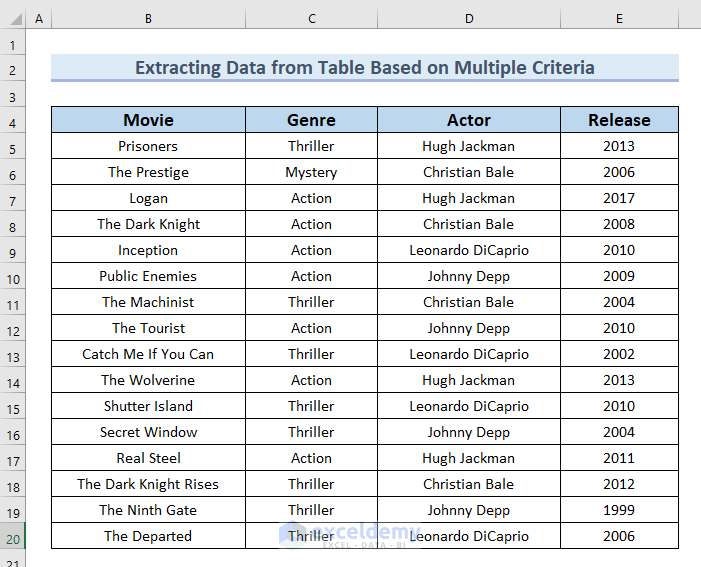The image size is (701, 567).
Task: Select The Dark Knight Rises cell
Action: click(x=148, y=484)
